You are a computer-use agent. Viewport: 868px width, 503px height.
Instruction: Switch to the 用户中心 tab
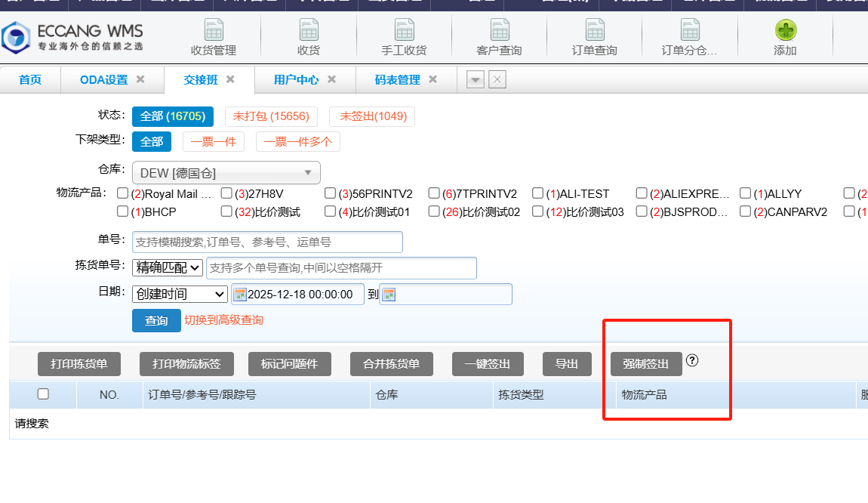coord(296,80)
